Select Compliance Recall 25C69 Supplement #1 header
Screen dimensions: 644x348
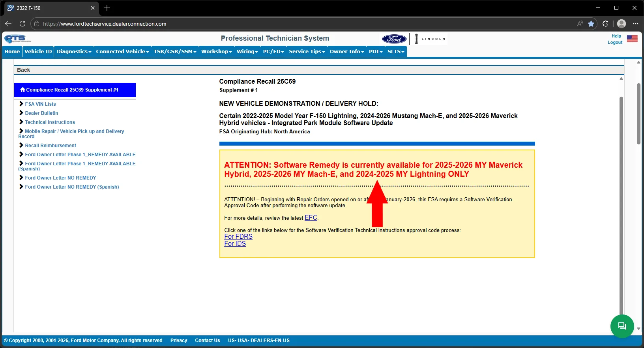click(x=75, y=90)
